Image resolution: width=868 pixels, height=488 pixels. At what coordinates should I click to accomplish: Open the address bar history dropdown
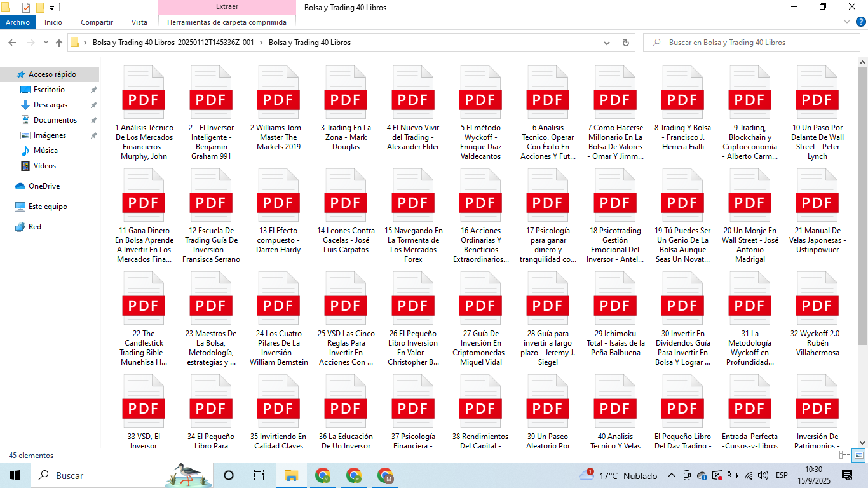pyautogui.click(x=607, y=43)
